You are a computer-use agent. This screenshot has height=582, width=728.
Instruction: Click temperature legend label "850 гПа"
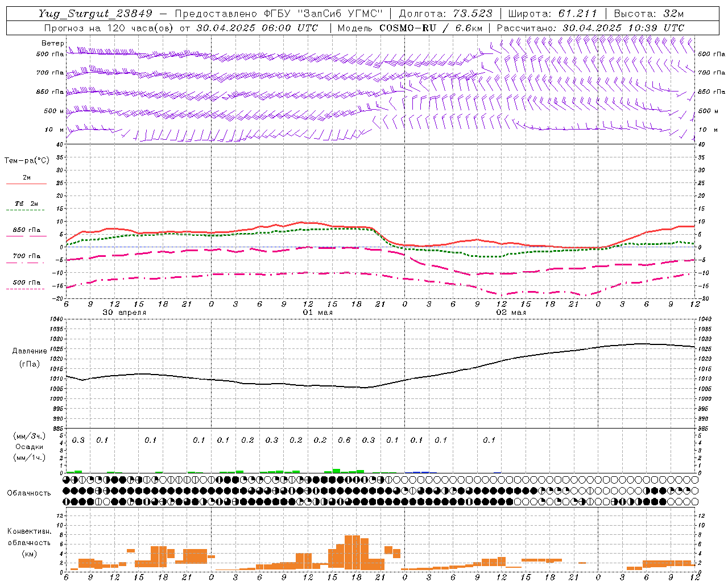coord(27,230)
